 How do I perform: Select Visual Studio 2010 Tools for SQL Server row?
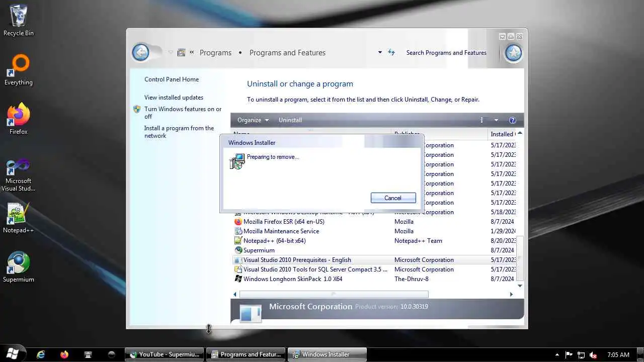[374, 269]
